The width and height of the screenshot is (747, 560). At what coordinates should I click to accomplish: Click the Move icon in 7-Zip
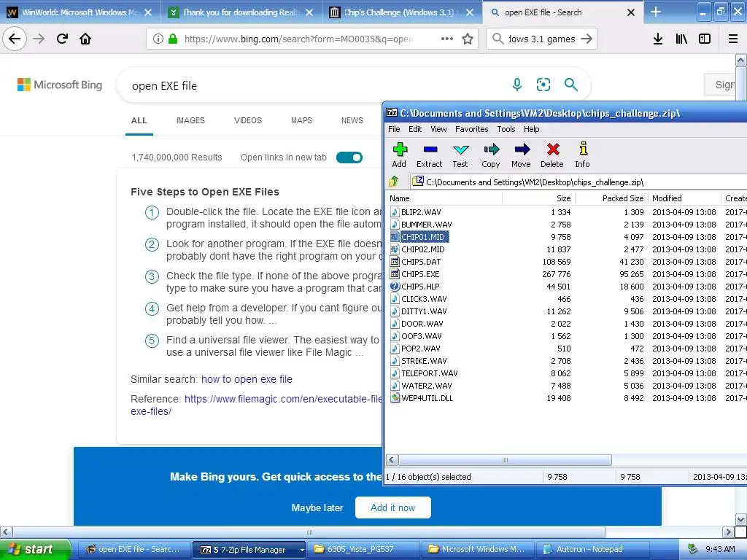(x=522, y=149)
